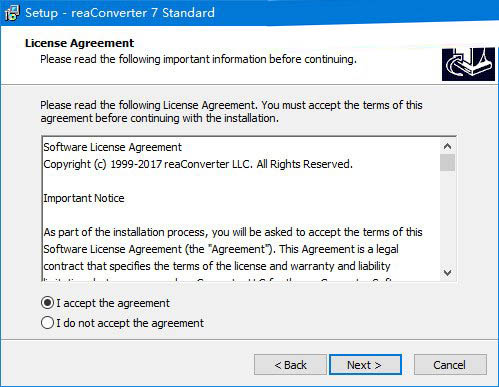
Task: Click the scrollbar track below the thumb
Action: coord(447,218)
